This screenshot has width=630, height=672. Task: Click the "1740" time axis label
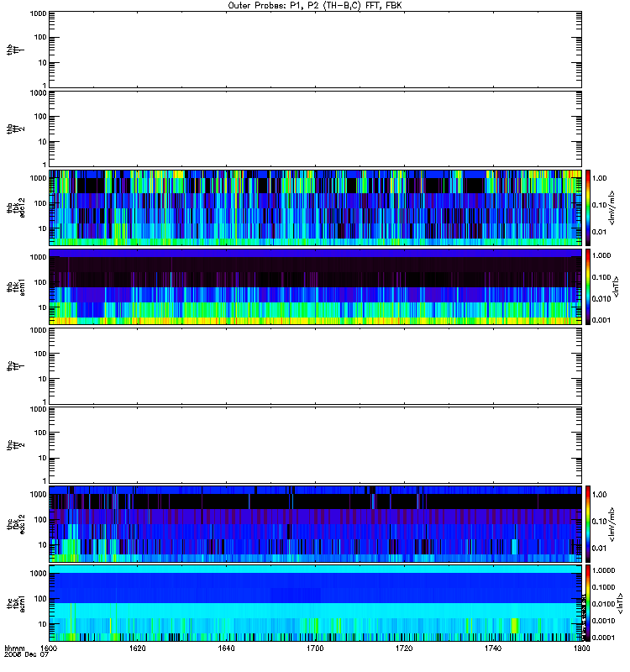(x=493, y=648)
